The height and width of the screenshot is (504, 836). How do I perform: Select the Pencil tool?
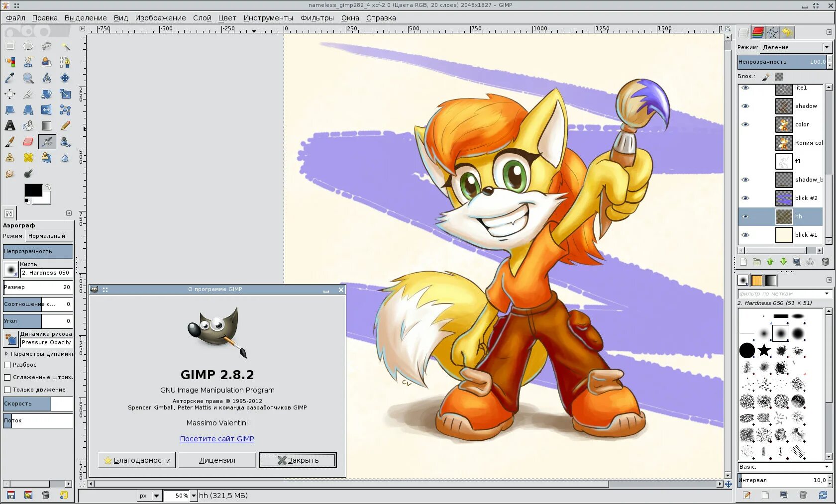pos(65,126)
